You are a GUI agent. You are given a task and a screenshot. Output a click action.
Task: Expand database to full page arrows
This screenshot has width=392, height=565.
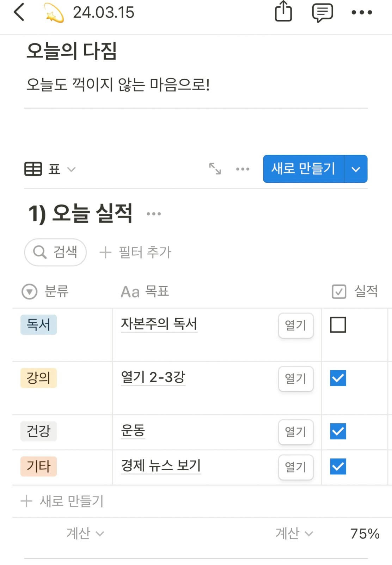pyautogui.click(x=215, y=169)
